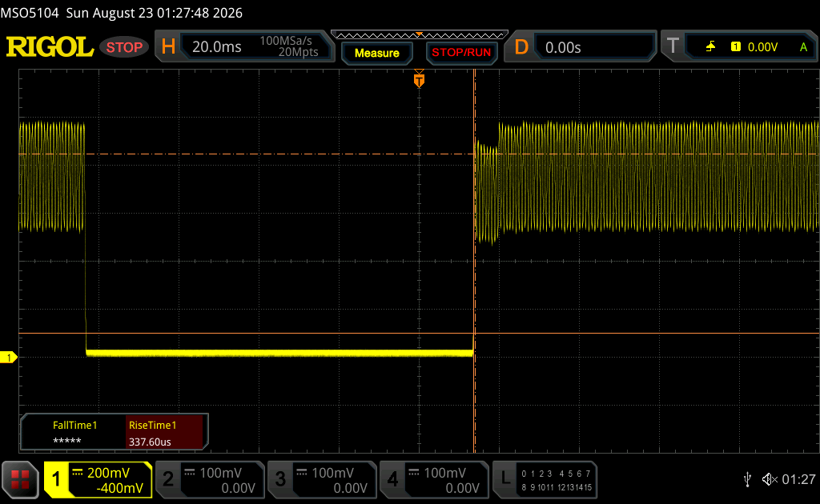This screenshot has height=504, width=820.
Task: Toggle channel 2 on
Action: (168, 479)
